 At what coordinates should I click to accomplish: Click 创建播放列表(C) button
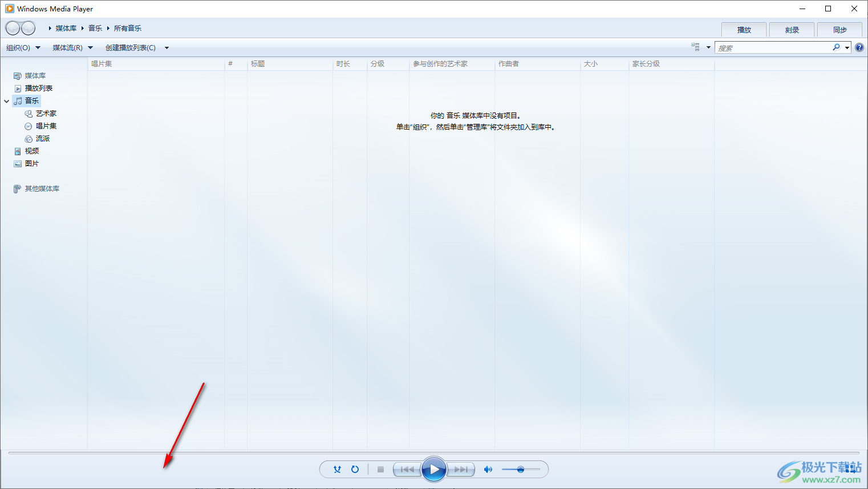[x=131, y=48]
